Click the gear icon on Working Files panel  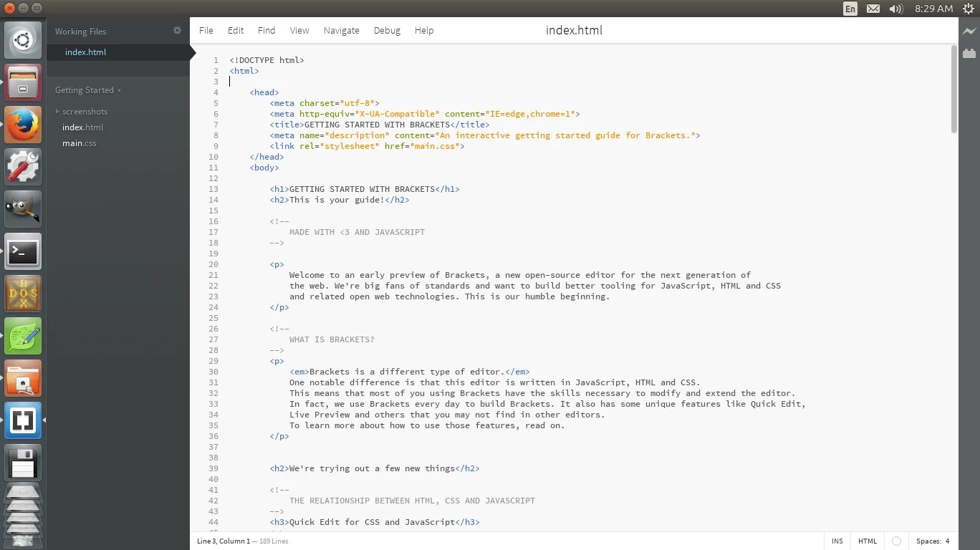(x=176, y=31)
